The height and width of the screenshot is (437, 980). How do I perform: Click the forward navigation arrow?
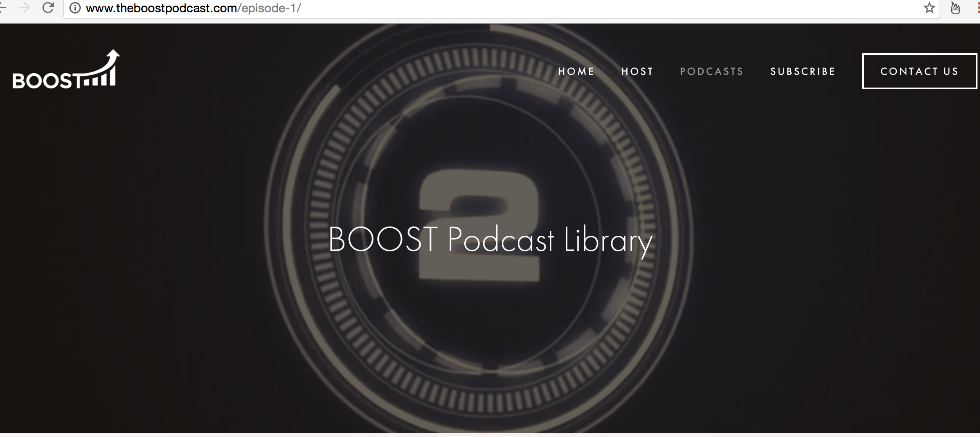(25, 8)
